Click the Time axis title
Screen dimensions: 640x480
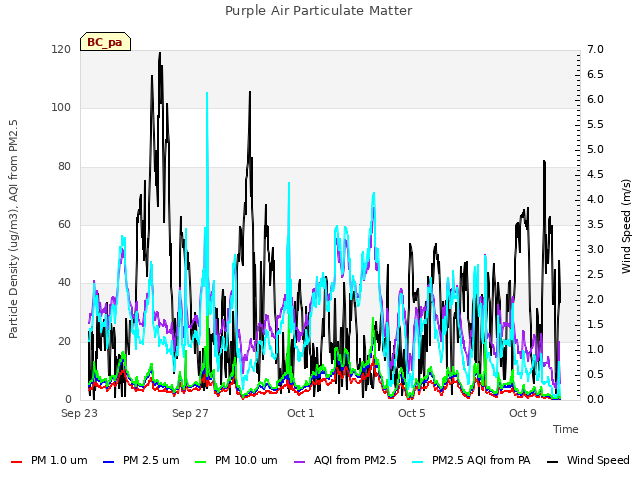pyautogui.click(x=566, y=429)
